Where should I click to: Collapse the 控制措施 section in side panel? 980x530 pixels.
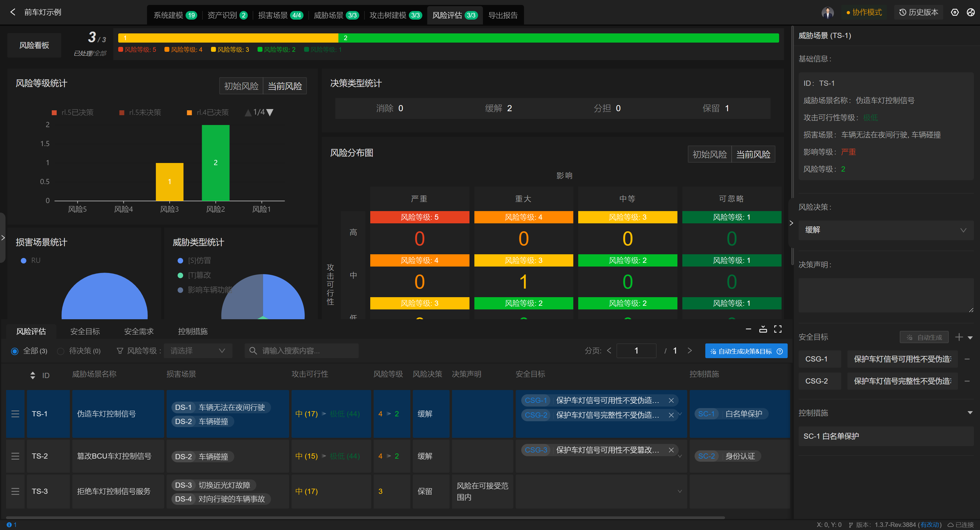(970, 413)
